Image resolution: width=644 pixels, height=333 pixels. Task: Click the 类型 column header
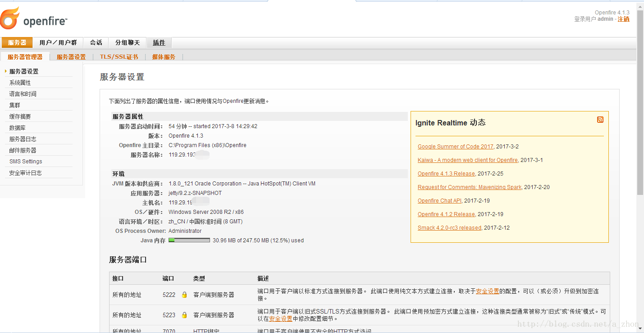(199, 278)
